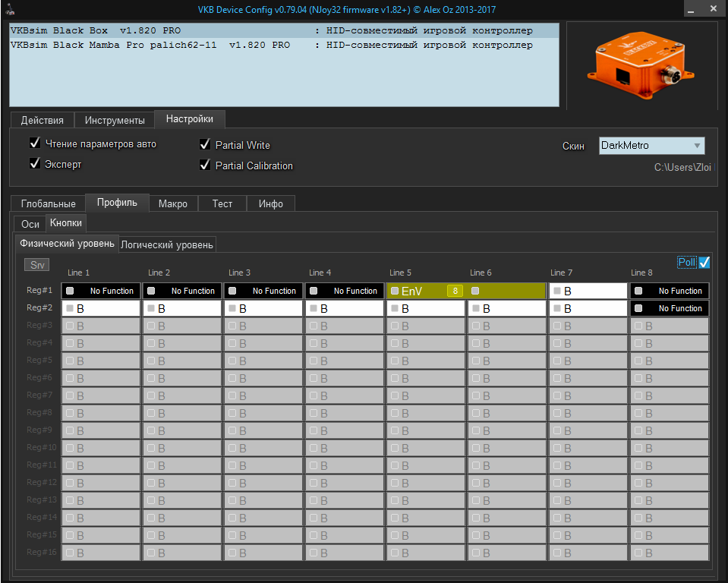Select the Физический уровень tab

click(67, 243)
